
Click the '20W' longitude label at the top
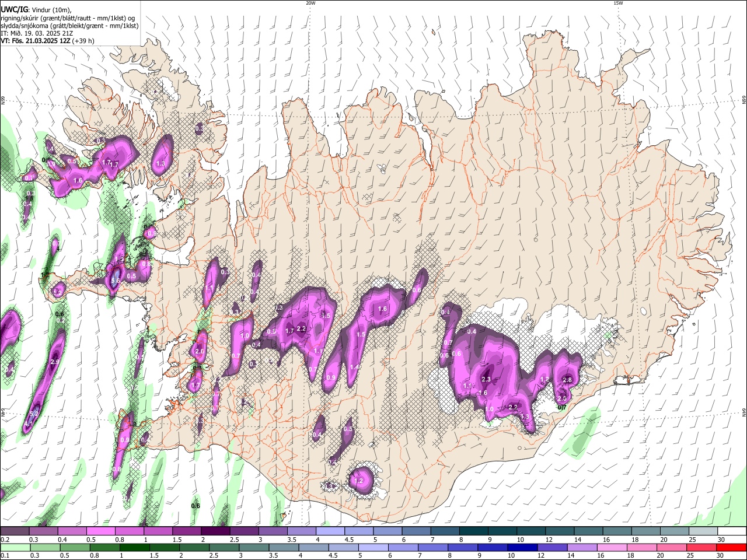[x=310, y=3]
